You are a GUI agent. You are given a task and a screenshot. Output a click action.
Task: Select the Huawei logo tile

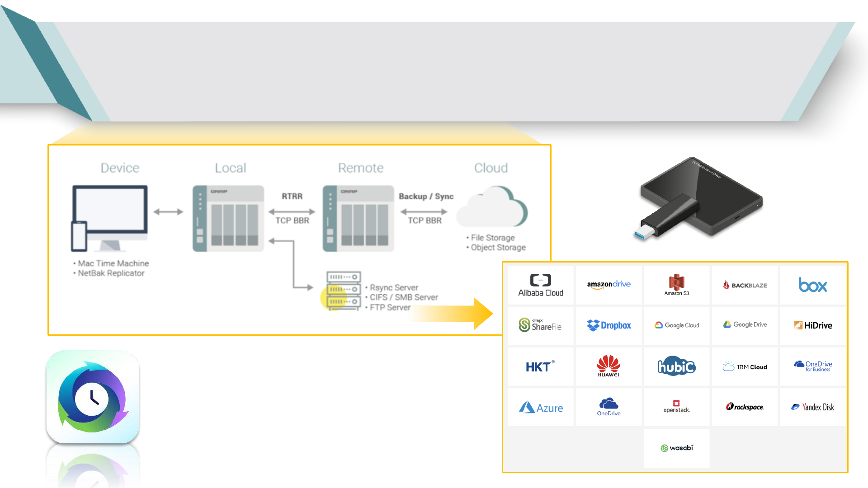coord(609,366)
